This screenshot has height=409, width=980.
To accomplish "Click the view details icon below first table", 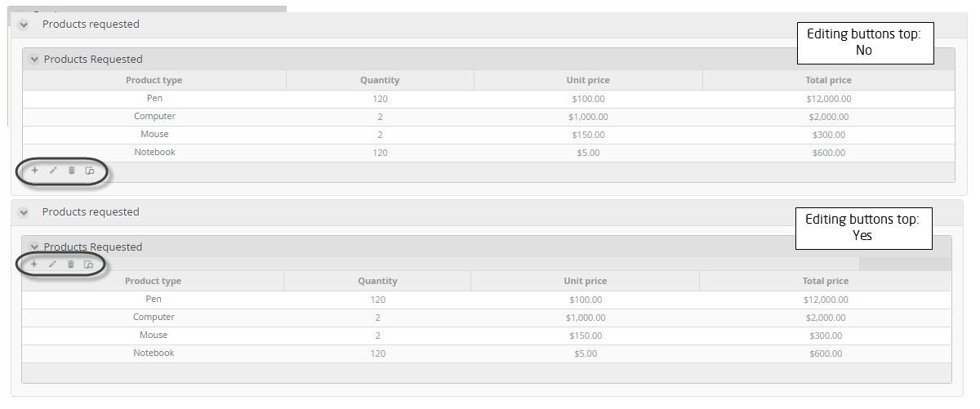I will [90, 171].
